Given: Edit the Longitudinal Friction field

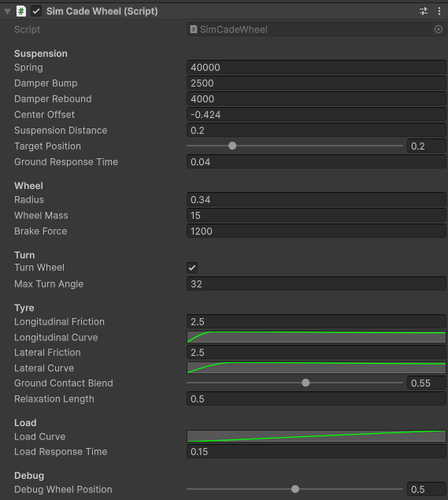Looking at the screenshot, I should (x=316, y=322).
